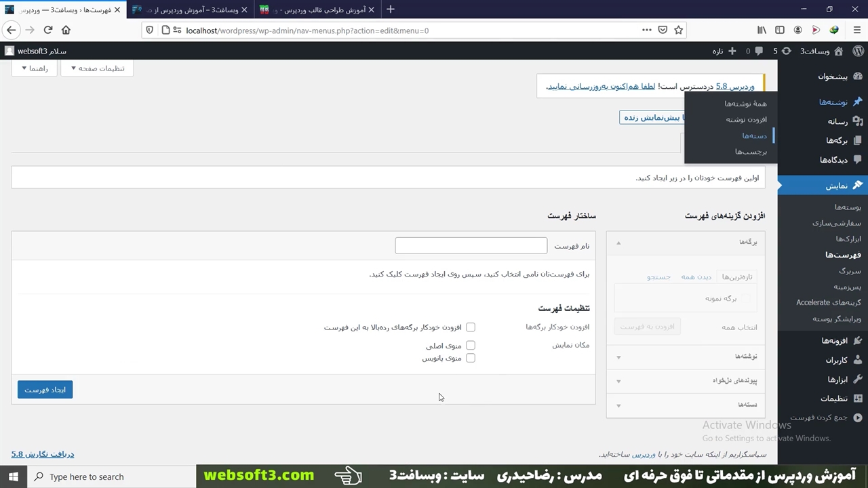
Task: Open the تنظیمات صفحه screen options dropdown
Action: (x=97, y=68)
